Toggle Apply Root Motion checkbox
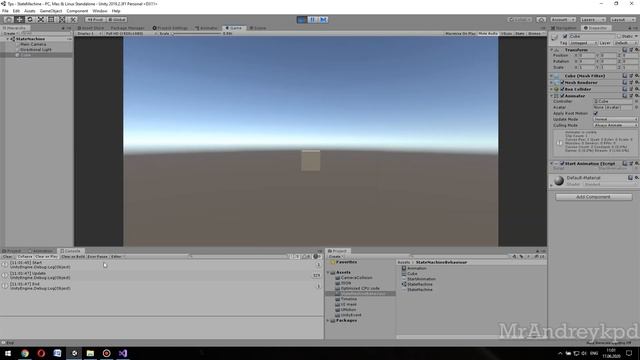 click(596, 113)
